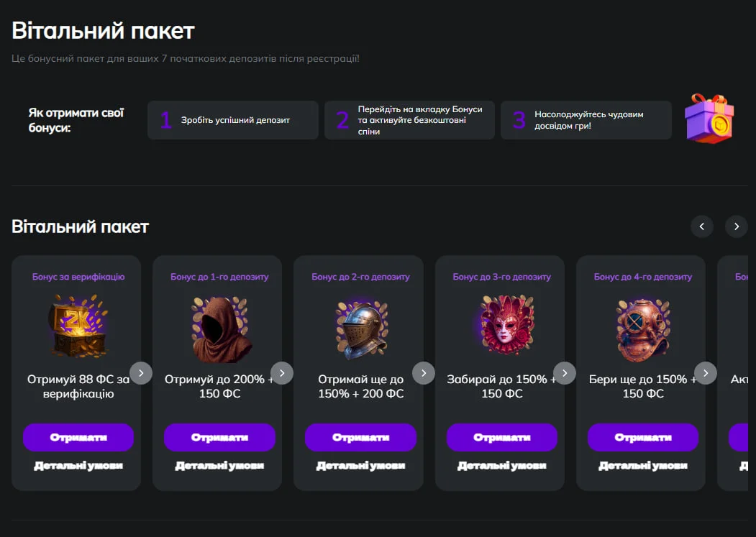Expand the 3rd deposit bonus card chevron

pyautogui.click(x=565, y=373)
